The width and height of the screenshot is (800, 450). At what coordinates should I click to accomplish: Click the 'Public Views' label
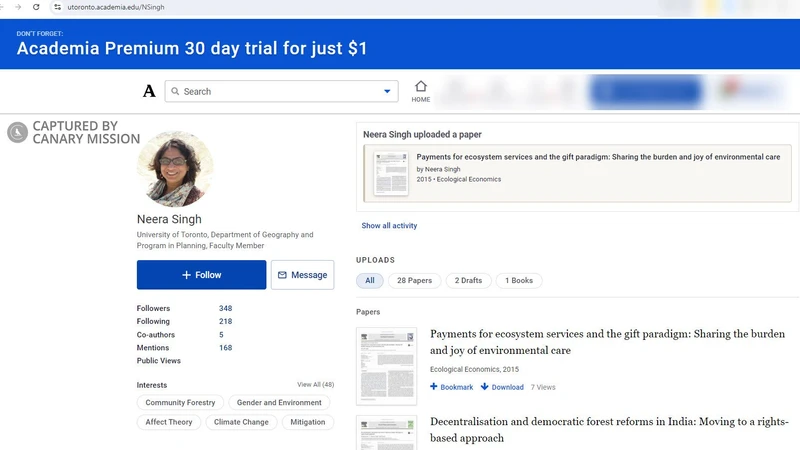coord(159,361)
